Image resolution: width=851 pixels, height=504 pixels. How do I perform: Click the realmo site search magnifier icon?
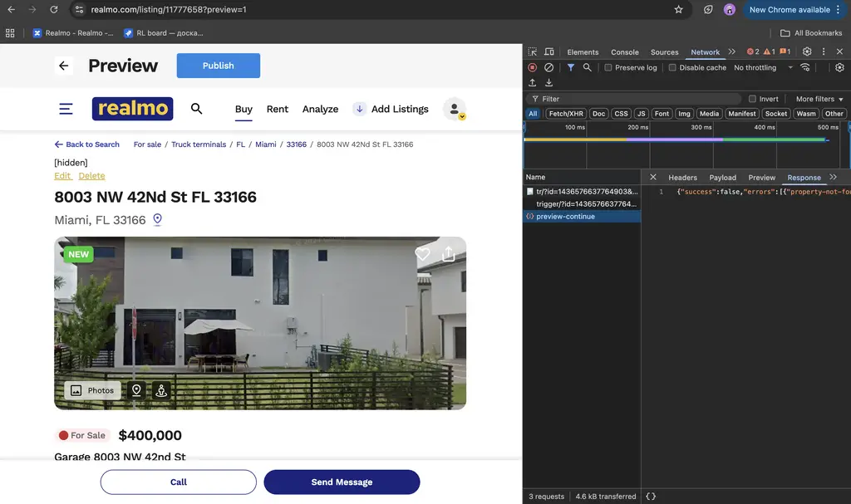click(197, 109)
